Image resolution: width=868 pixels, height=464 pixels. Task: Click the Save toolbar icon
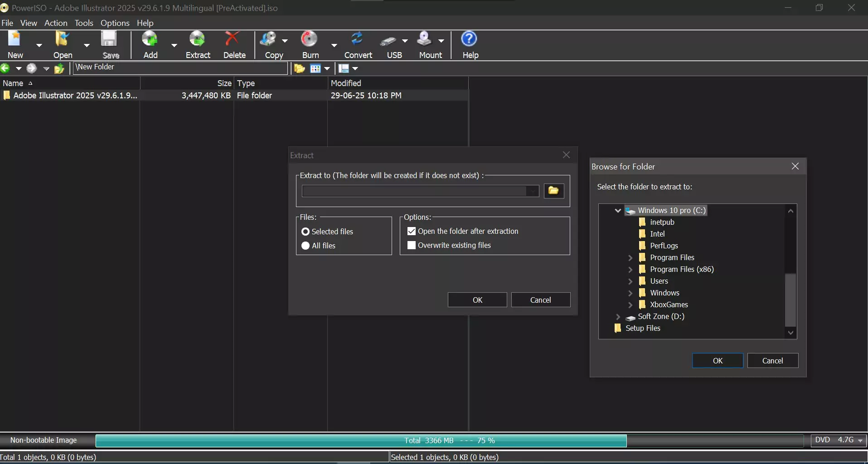109,39
